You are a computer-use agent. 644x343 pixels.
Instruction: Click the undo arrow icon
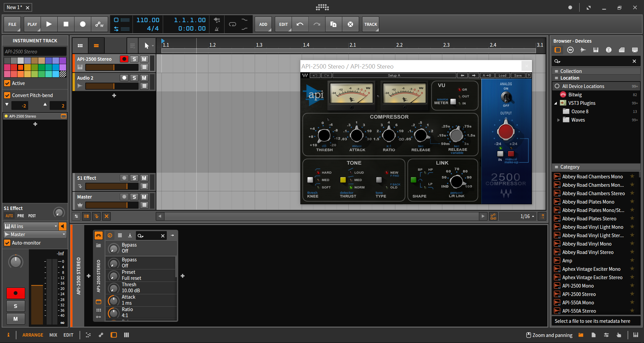pos(300,24)
